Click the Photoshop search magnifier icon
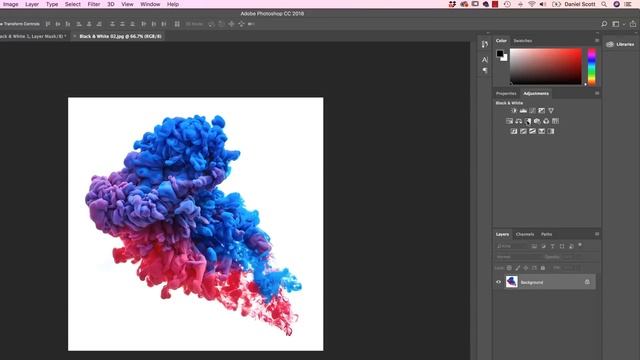The width and height of the screenshot is (640, 360). pos(604,24)
